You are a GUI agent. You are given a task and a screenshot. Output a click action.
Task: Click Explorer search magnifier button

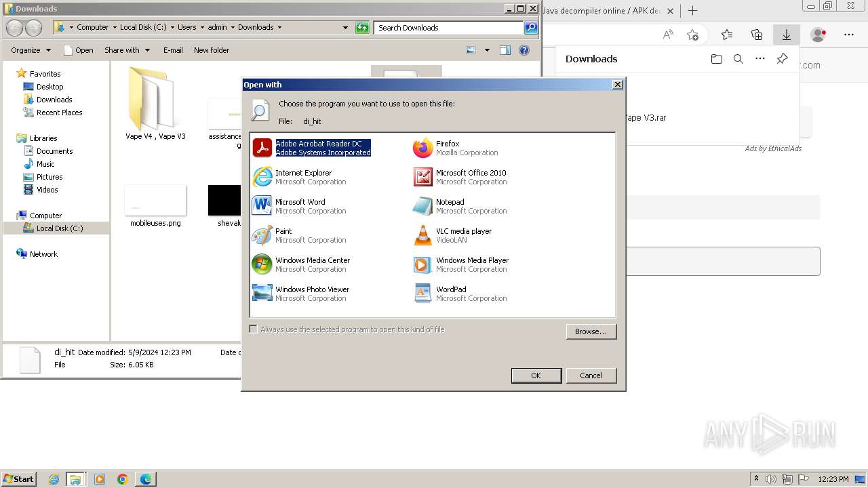coord(531,28)
